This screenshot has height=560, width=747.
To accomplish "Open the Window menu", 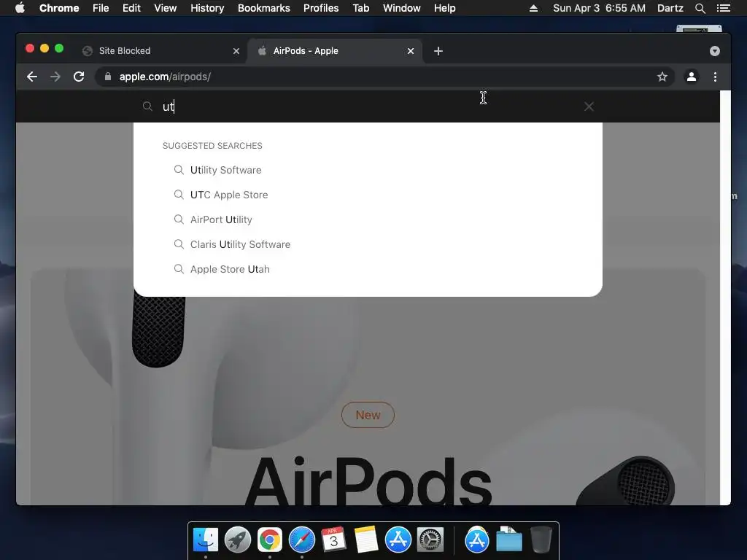I will point(402,8).
